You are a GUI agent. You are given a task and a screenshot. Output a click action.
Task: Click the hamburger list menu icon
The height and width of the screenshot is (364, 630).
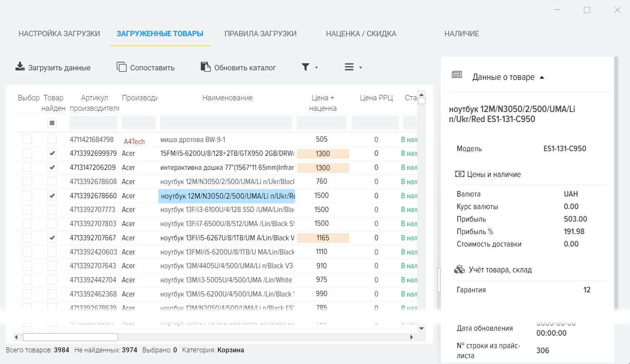pos(349,67)
